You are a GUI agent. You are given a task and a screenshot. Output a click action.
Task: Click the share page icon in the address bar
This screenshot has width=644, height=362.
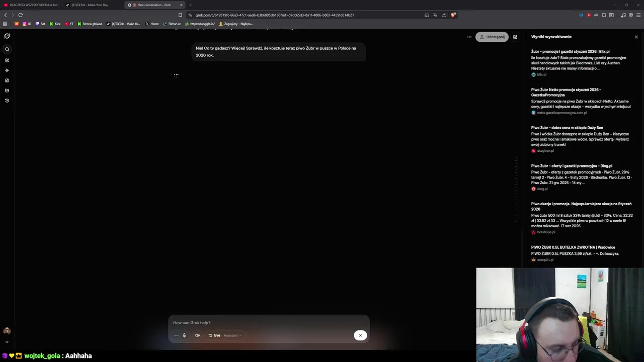pos(444,15)
